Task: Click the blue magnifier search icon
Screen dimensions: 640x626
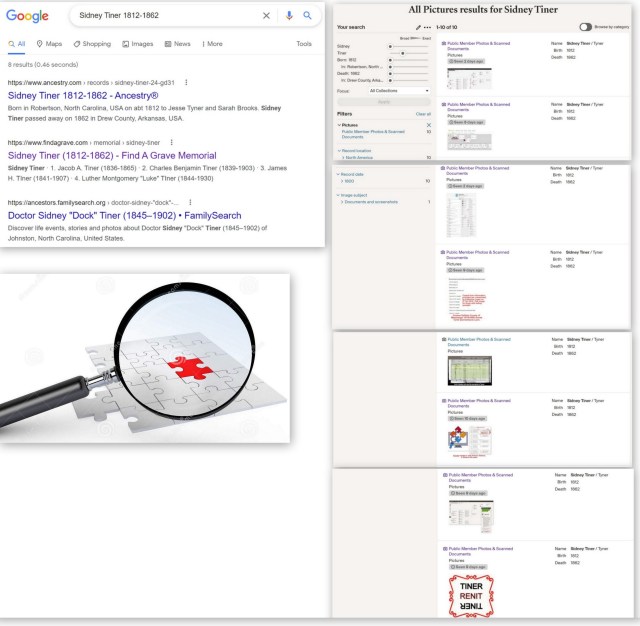Action: 307,16
